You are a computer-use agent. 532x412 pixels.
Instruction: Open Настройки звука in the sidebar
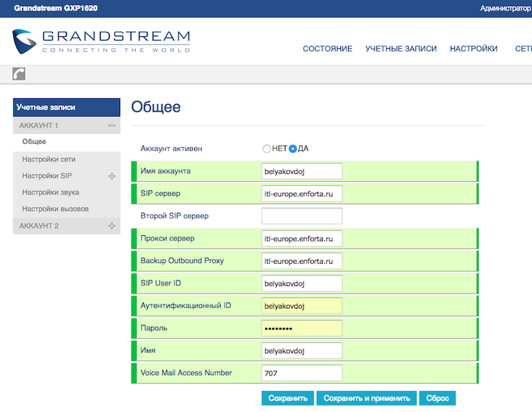tap(51, 192)
